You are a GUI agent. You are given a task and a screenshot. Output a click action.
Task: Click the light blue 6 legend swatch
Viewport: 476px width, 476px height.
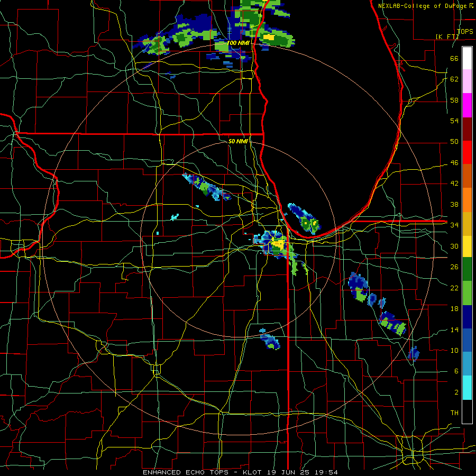click(467, 364)
